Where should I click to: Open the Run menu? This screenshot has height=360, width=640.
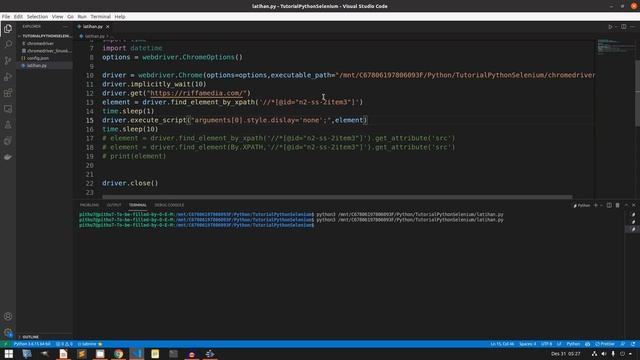tap(82, 17)
